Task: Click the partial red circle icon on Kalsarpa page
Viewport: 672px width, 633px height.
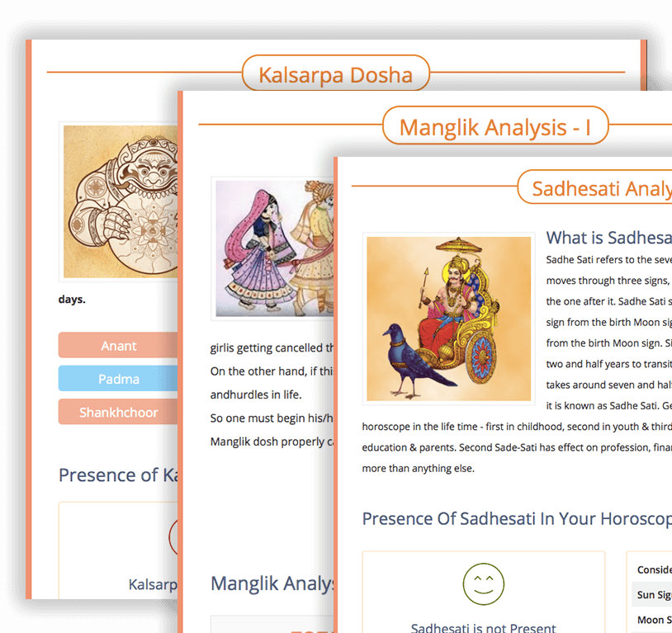Action: [173, 536]
